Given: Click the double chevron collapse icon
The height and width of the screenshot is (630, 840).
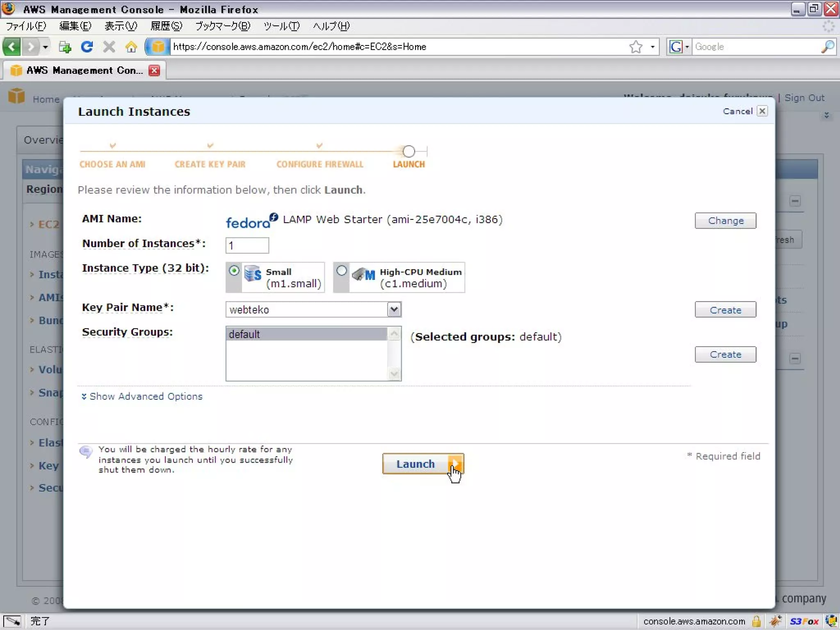Looking at the screenshot, I should point(826,116).
